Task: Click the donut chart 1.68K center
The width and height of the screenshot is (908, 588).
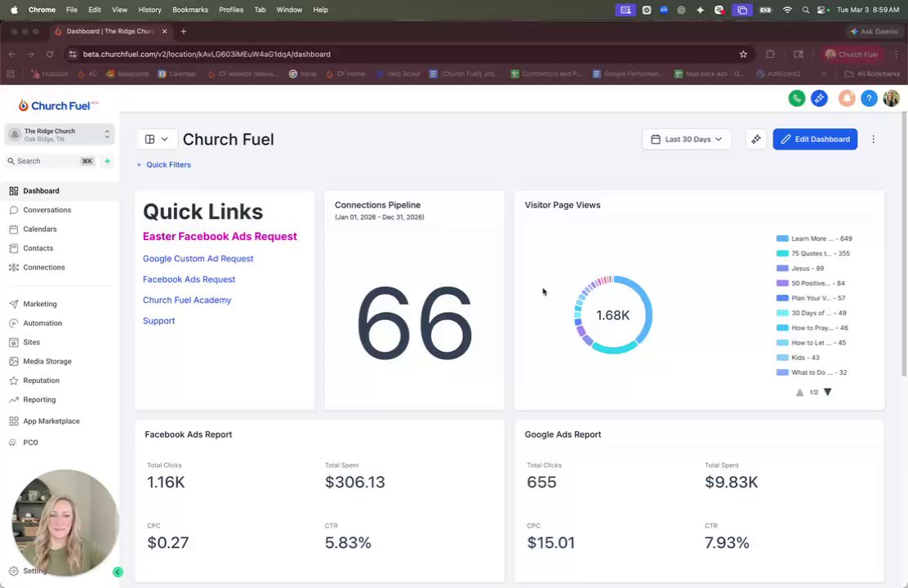Action: point(612,315)
